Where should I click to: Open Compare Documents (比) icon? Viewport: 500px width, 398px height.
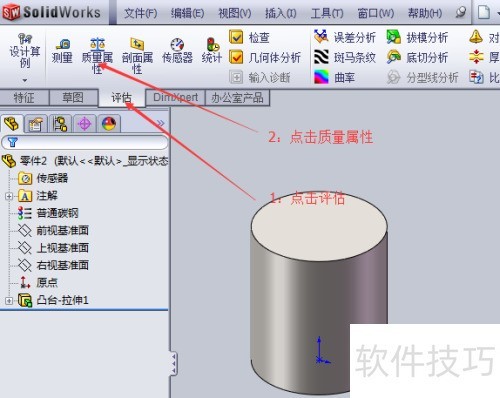point(476,77)
